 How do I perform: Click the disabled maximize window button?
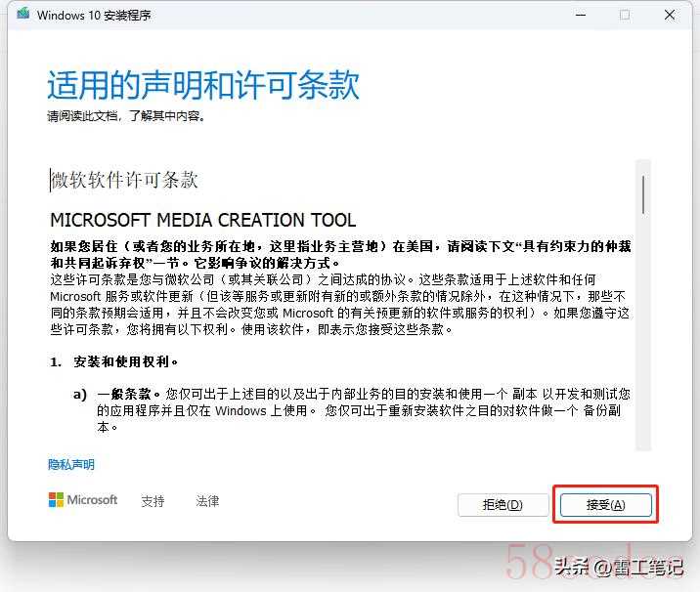pos(625,16)
